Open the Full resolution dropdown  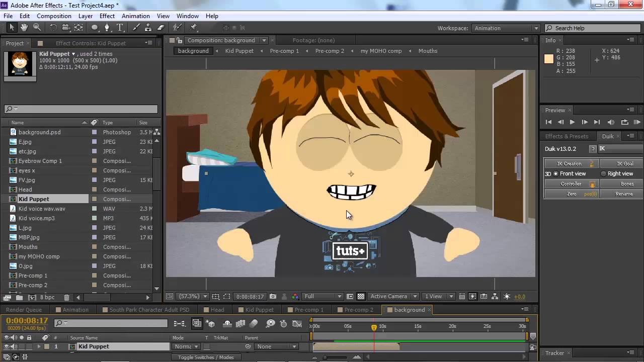coord(323,297)
